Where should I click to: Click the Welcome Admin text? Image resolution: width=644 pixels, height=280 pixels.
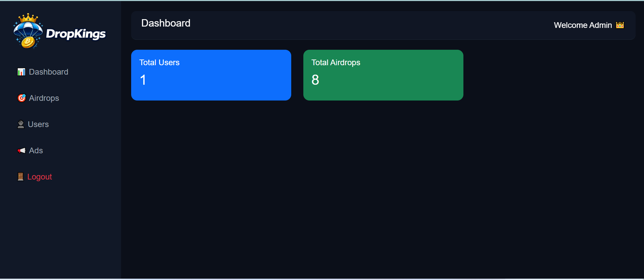click(583, 25)
